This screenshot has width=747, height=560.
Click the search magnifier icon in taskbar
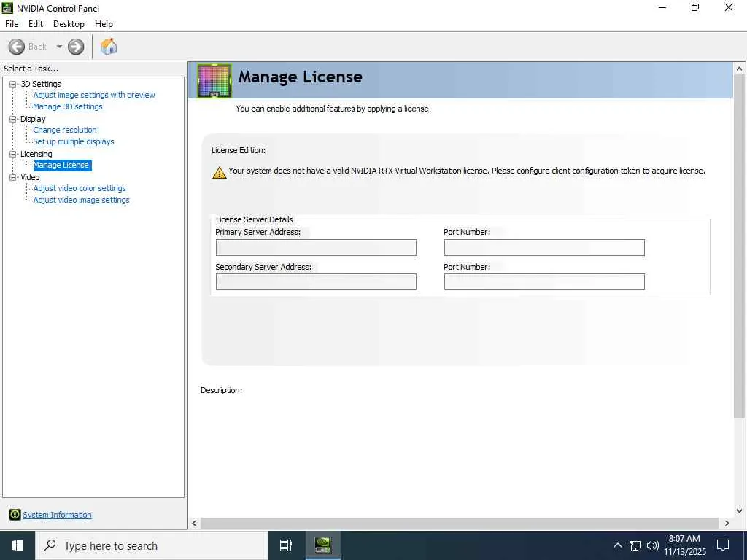(x=50, y=545)
